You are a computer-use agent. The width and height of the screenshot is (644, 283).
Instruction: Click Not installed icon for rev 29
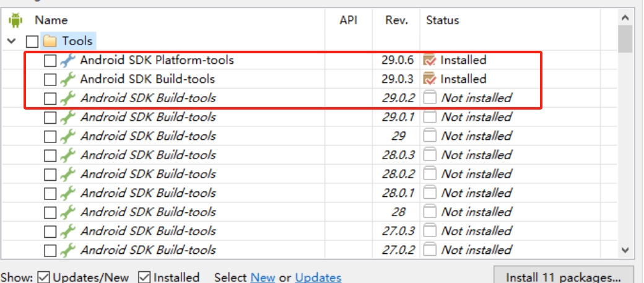(x=430, y=136)
